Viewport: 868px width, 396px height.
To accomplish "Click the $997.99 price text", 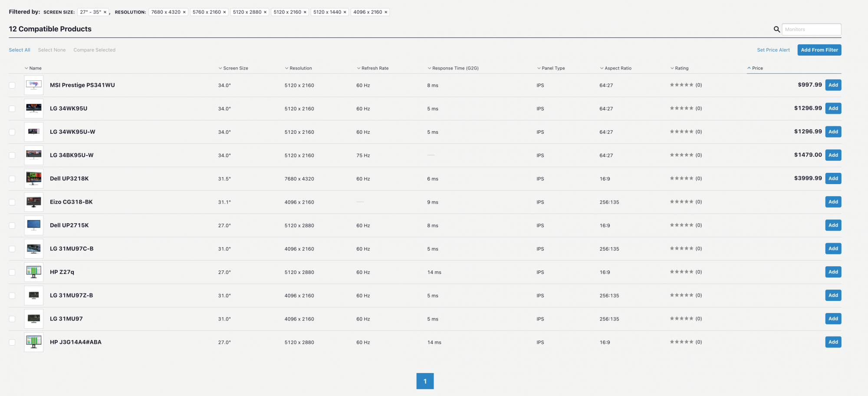I will coord(809,85).
